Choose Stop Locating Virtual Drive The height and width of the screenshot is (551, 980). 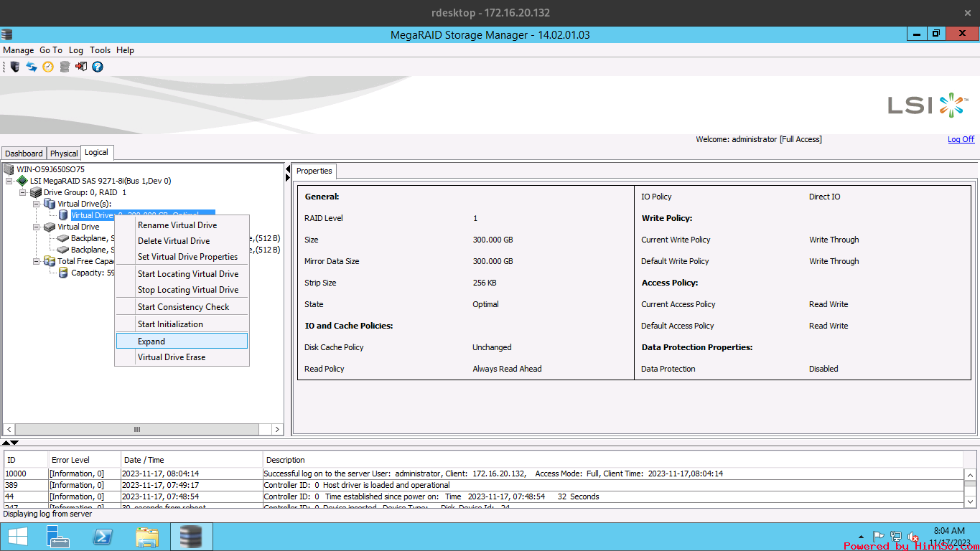click(x=182, y=290)
